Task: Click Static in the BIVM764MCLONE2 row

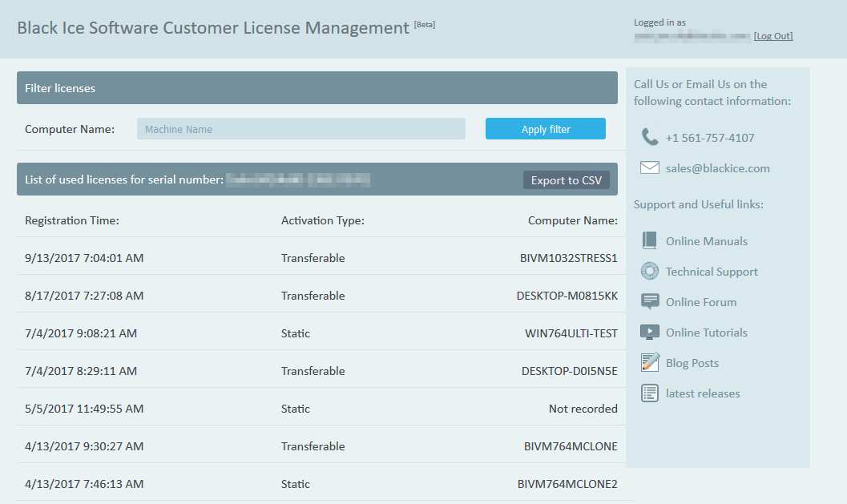Action: pyautogui.click(x=296, y=484)
